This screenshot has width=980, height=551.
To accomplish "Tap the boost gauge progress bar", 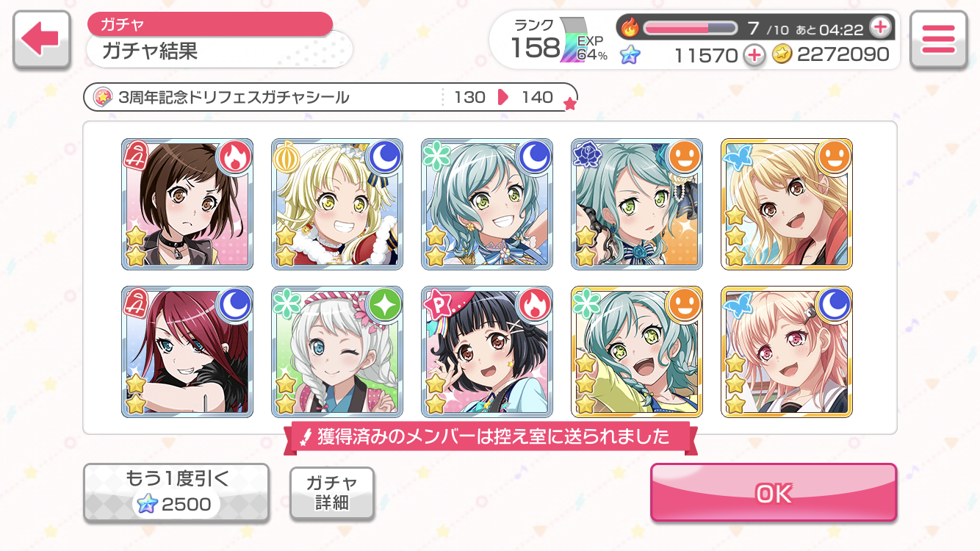I will 690,28.
